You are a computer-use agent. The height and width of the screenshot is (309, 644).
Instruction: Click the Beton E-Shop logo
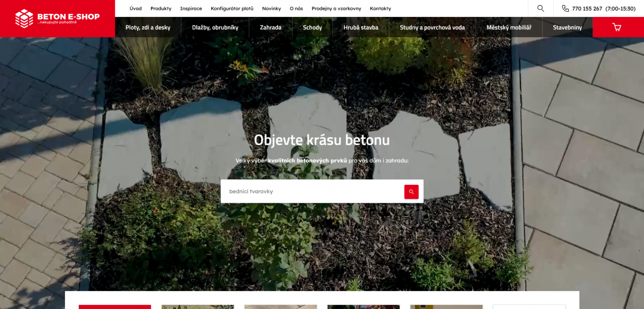pos(57,19)
